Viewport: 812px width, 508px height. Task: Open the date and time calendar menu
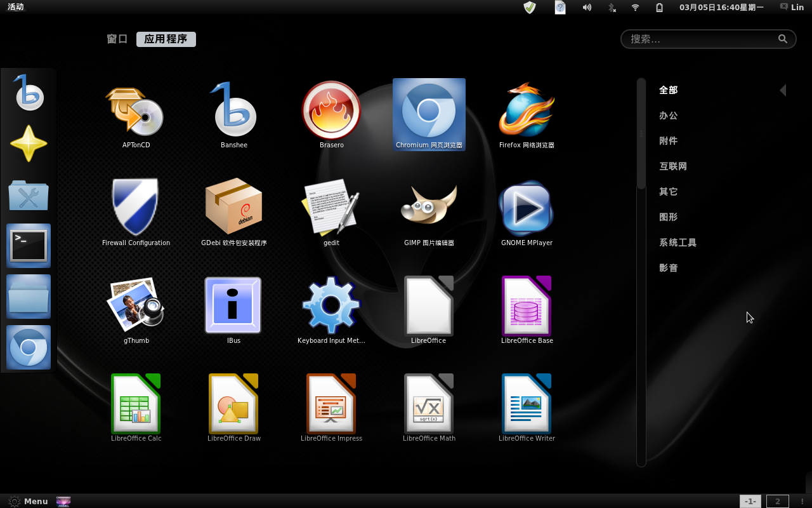pos(721,7)
